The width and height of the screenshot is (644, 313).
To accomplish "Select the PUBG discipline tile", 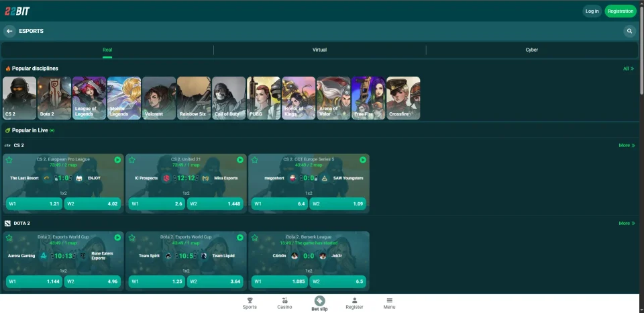I will pos(264,98).
